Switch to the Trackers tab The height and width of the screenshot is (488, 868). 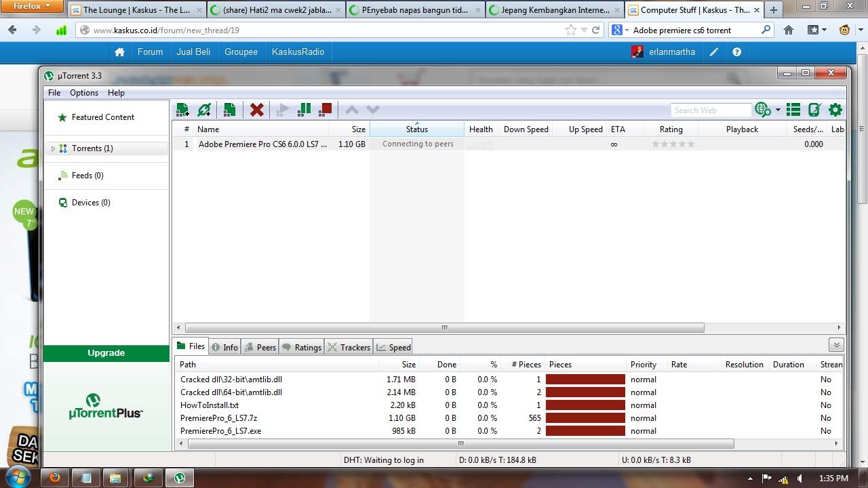point(349,347)
